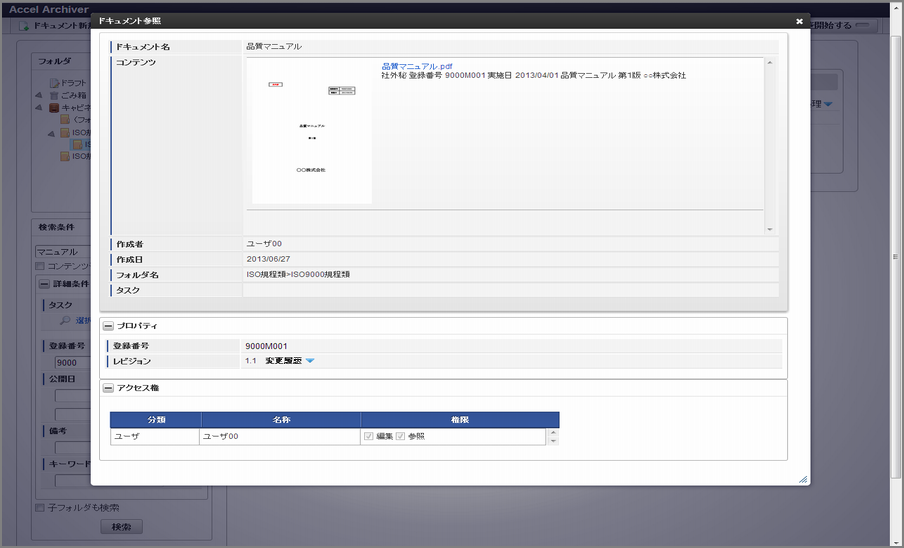Click the task magnifier search icon
This screenshot has height=548, width=904.
pos(65,320)
